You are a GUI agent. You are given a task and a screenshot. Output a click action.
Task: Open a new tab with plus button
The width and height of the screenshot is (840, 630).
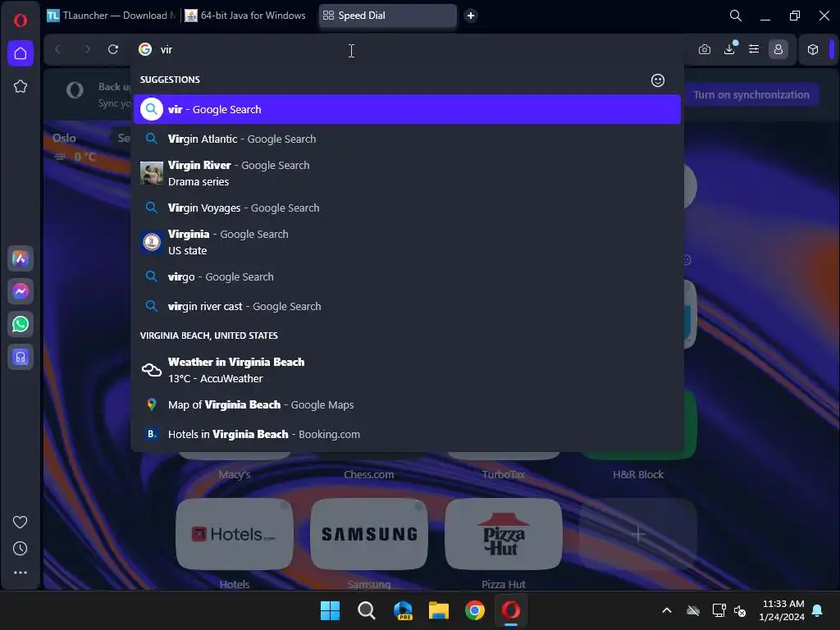click(471, 16)
